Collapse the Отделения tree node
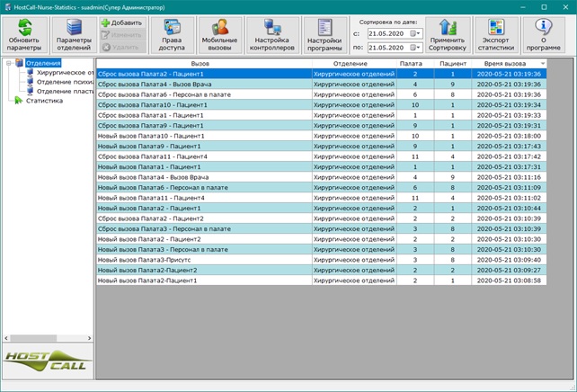The width and height of the screenshot is (577, 392). point(8,64)
